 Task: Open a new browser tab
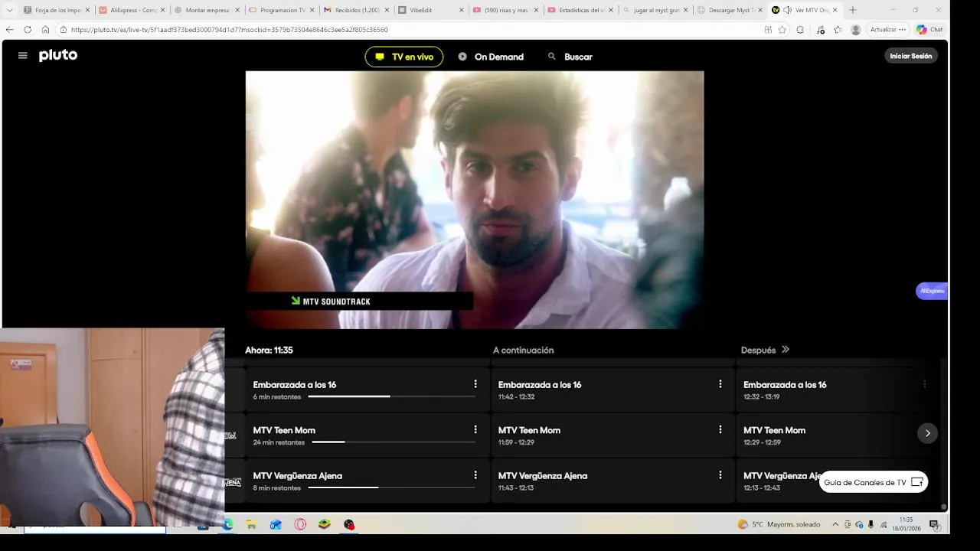(853, 10)
